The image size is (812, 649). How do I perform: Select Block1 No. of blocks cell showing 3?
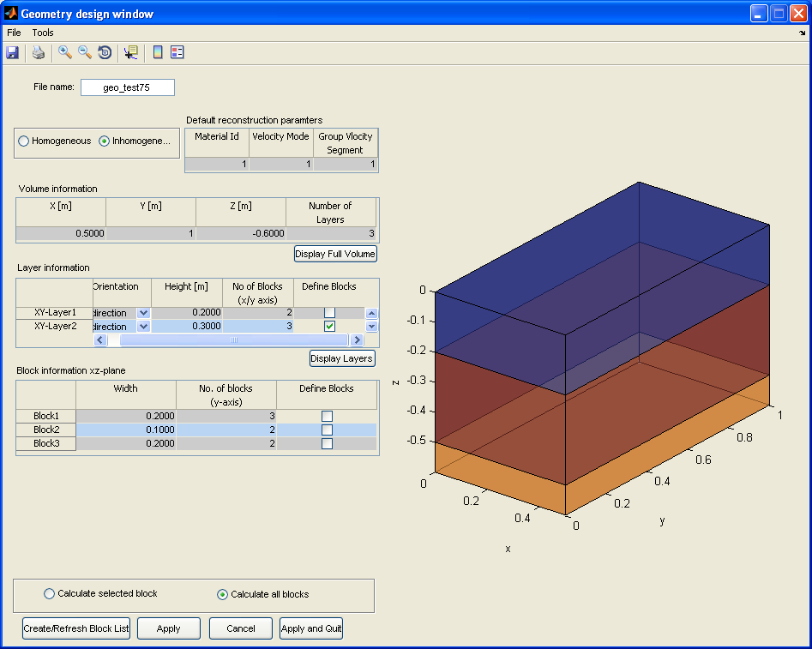(226, 416)
